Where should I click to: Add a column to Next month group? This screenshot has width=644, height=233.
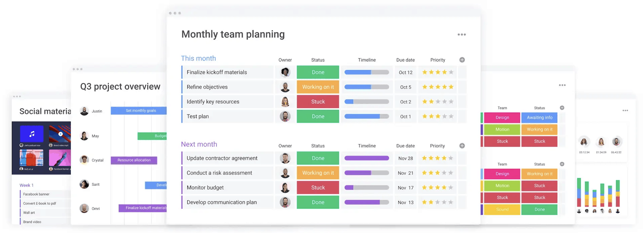point(462,146)
